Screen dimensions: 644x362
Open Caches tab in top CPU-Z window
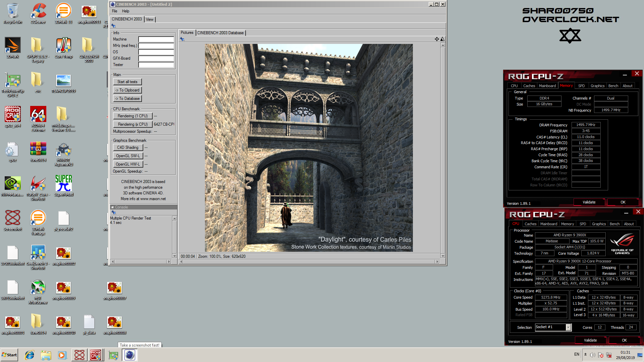click(529, 86)
